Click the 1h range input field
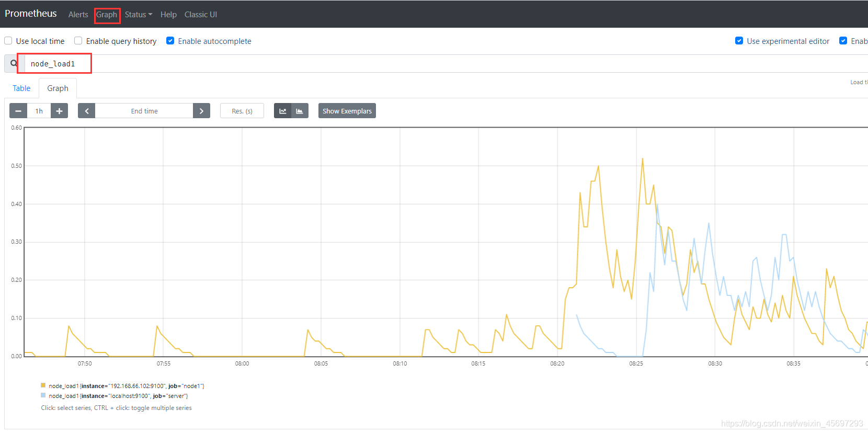This screenshot has height=433, width=868. [x=39, y=111]
